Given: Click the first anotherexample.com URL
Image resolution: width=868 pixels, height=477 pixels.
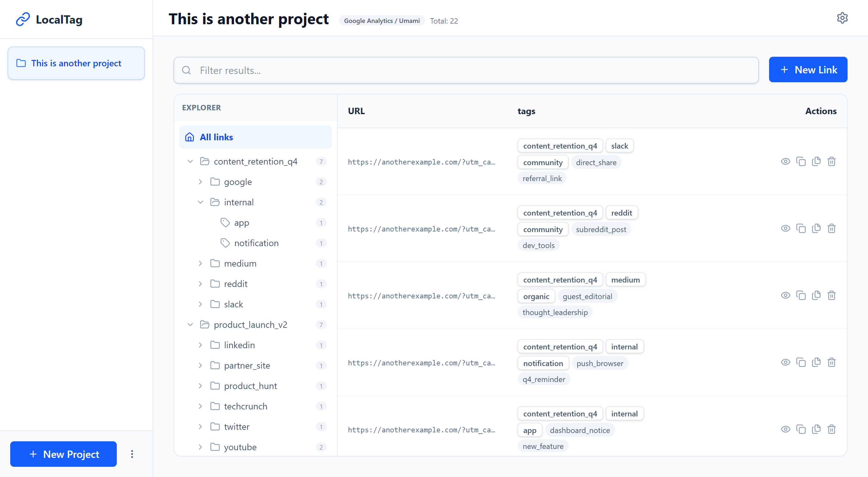Looking at the screenshot, I should tap(422, 162).
